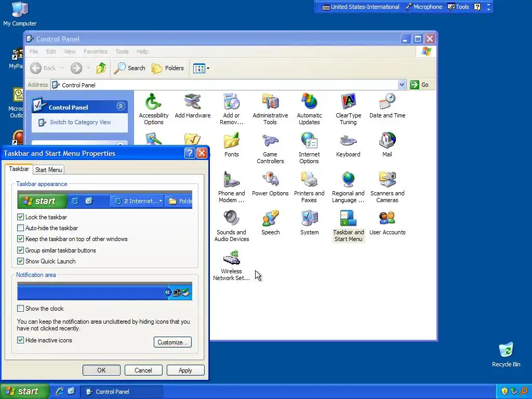532x399 pixels.
Task: Click Switch to Category View link
Action: tap(80, 122)
